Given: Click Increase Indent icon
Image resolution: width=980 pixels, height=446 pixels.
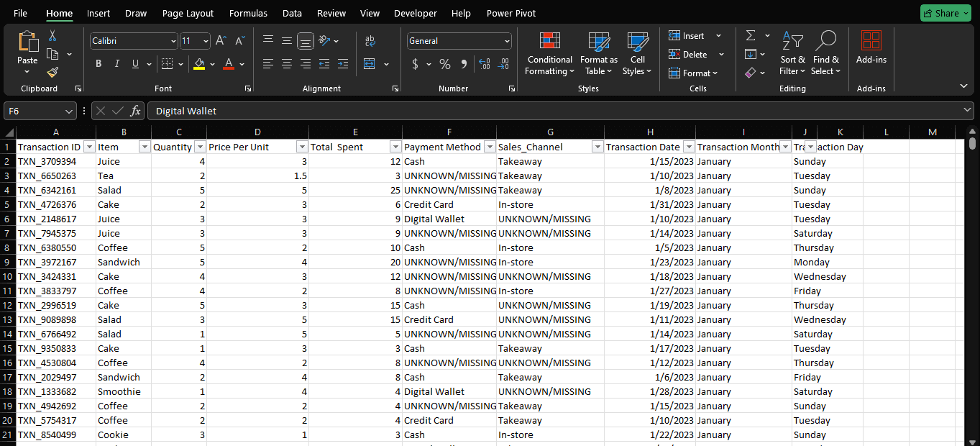Looking at the screenshot, I should 343,64.
